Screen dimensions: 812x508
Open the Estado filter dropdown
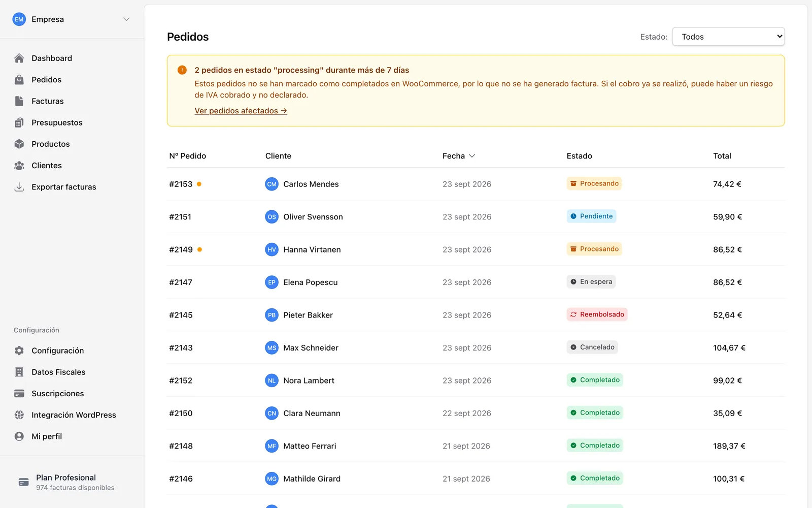[728, 37]
